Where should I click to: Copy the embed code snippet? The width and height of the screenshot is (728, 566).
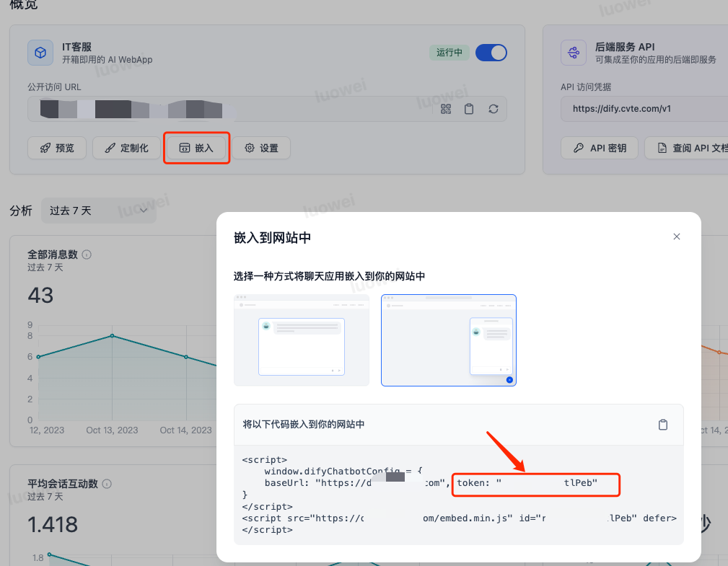[x=663, y=425]
